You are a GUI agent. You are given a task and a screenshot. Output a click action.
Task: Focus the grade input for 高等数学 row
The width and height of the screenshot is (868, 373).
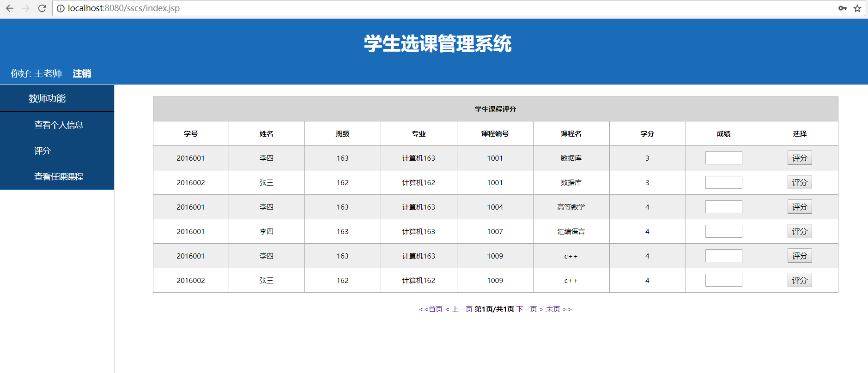723,207
